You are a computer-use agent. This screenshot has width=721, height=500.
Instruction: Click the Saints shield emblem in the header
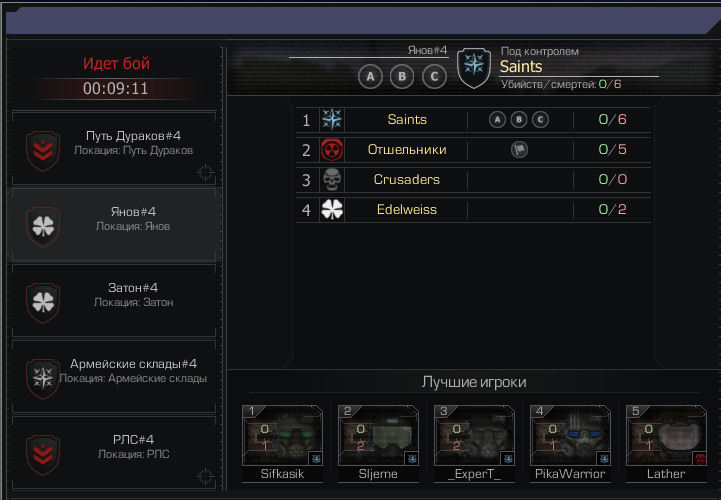[474, 68]
